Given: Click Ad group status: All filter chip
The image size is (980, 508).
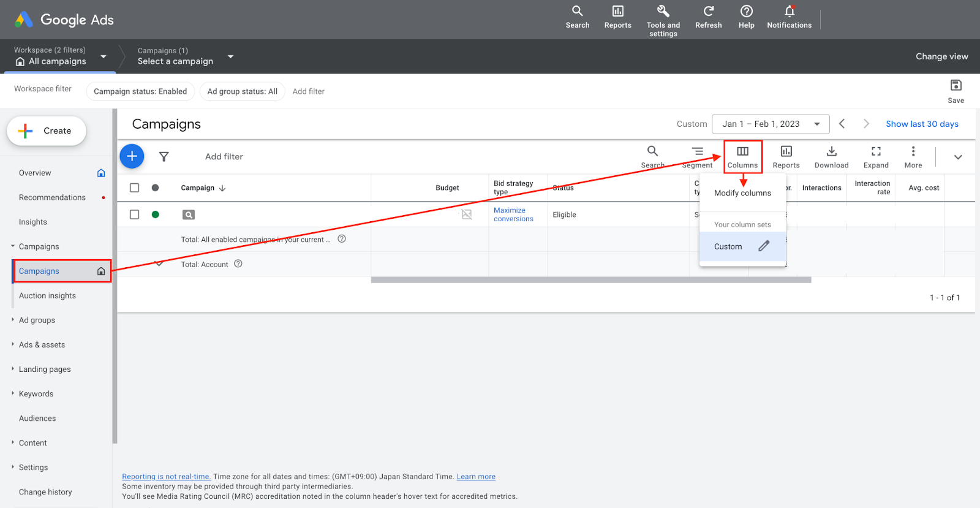Looking at the screenshot, I should [243, 91].
